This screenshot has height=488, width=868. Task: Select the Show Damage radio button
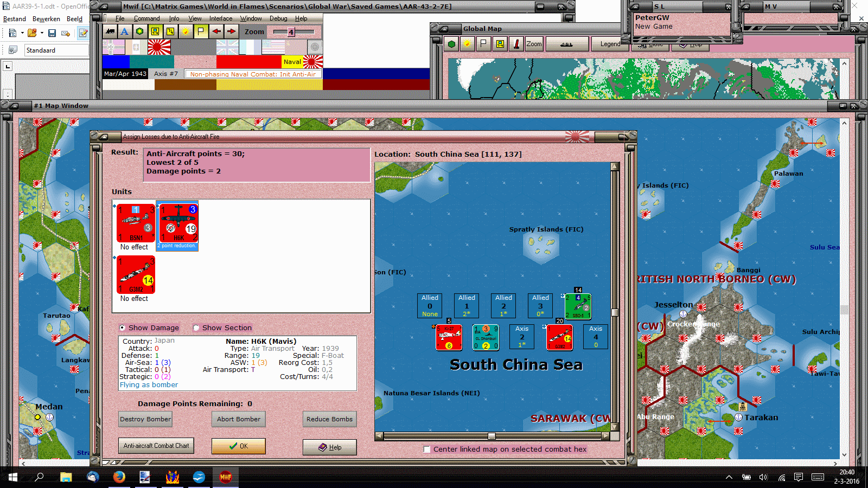click(x=123, y=328)
